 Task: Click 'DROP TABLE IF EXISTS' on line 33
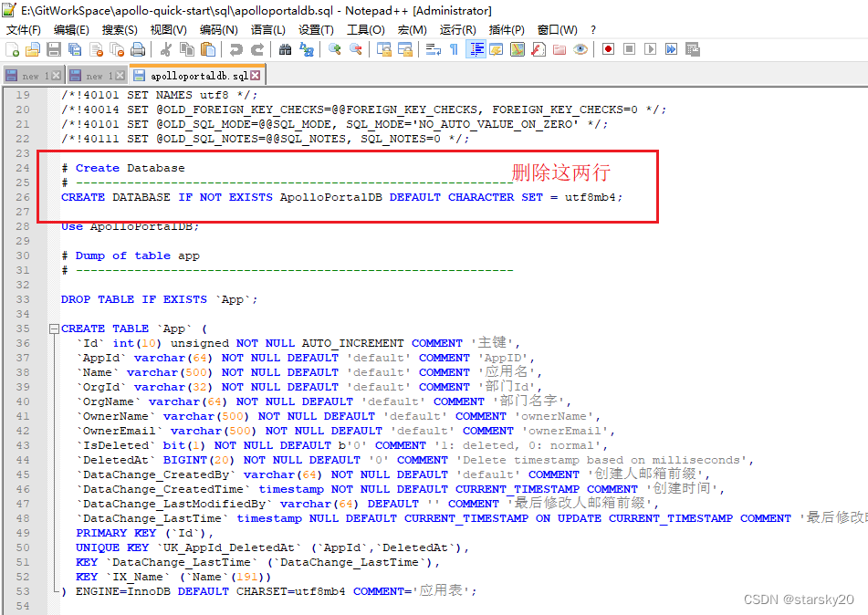(133, 299)
